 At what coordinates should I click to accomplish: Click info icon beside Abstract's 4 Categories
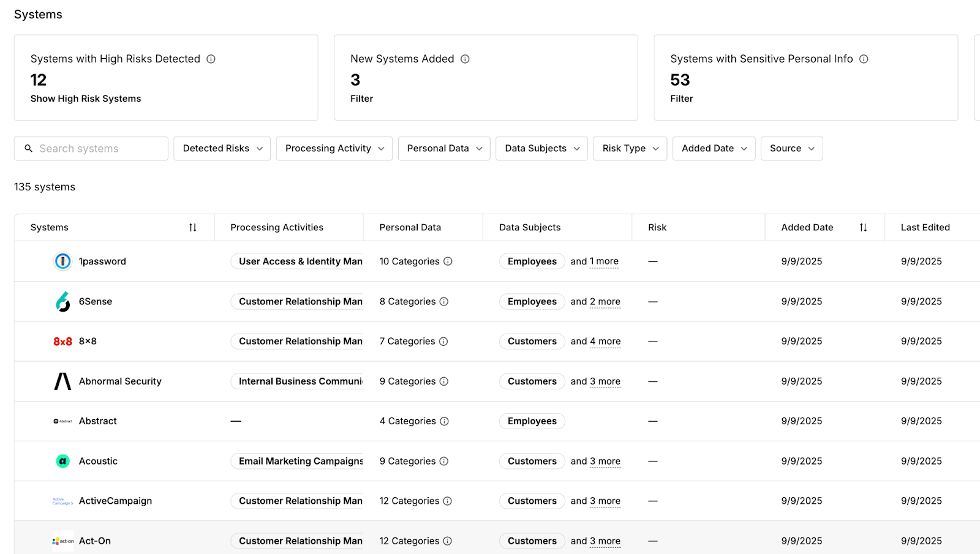pos(445,421)
